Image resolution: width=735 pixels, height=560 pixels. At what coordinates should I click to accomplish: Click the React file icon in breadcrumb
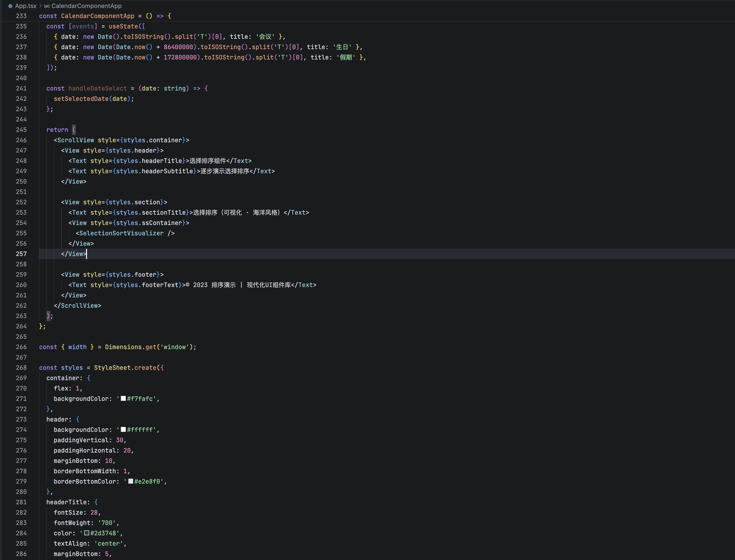tap(10, 6)
